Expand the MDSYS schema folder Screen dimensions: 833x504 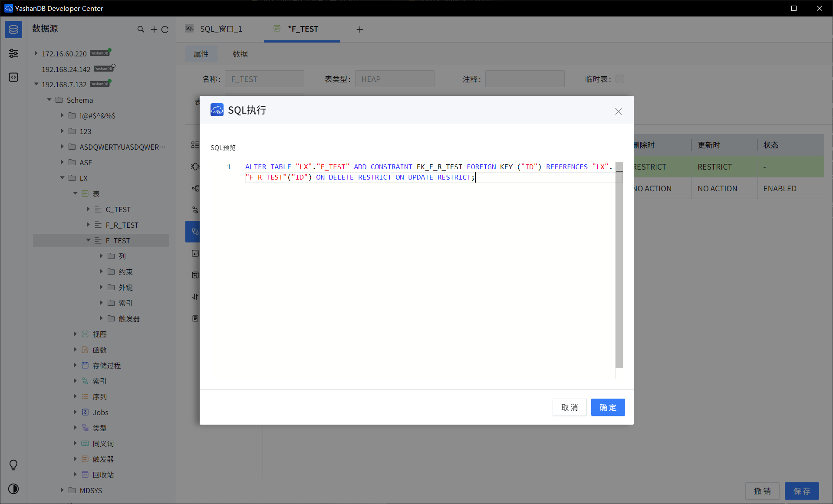[62, 490]
